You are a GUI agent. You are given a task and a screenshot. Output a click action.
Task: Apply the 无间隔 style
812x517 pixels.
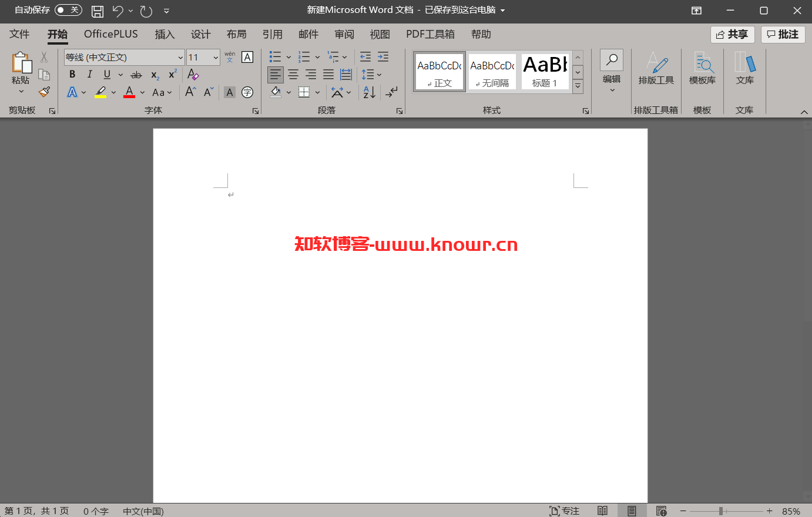(x=492, y=72)
